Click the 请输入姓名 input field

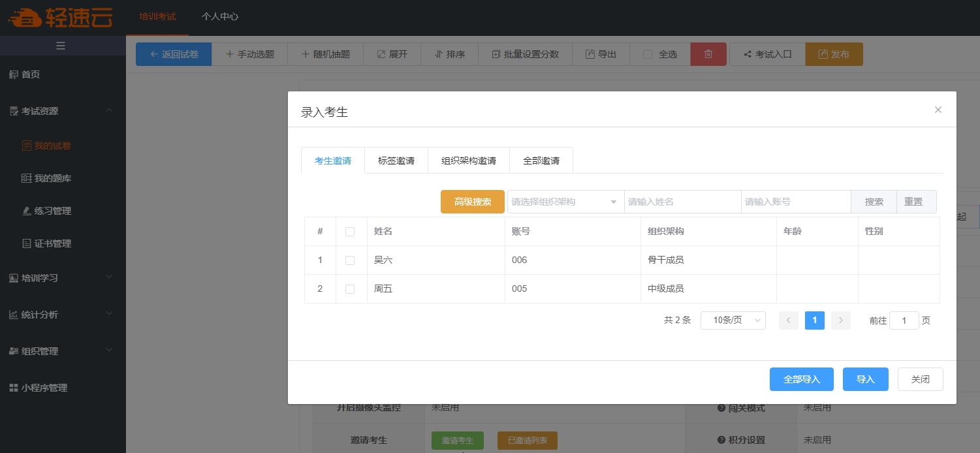(x=682, y=202)
